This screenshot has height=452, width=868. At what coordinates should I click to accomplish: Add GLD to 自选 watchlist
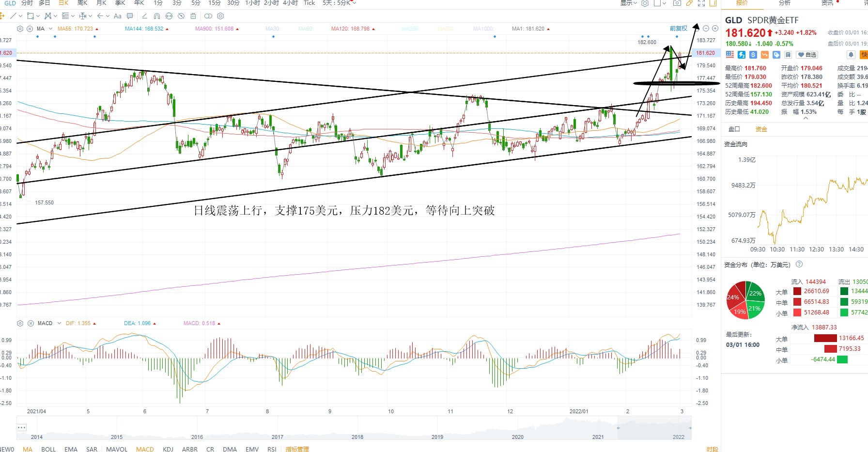(807, 55)
